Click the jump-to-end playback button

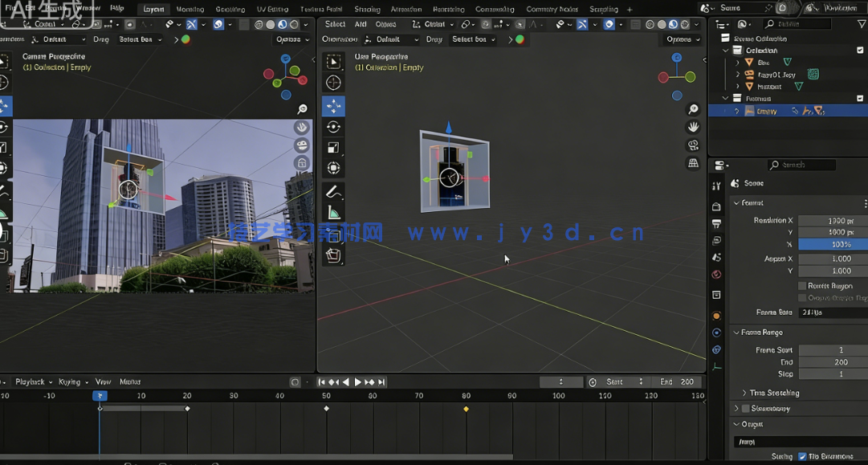[381, 381]
